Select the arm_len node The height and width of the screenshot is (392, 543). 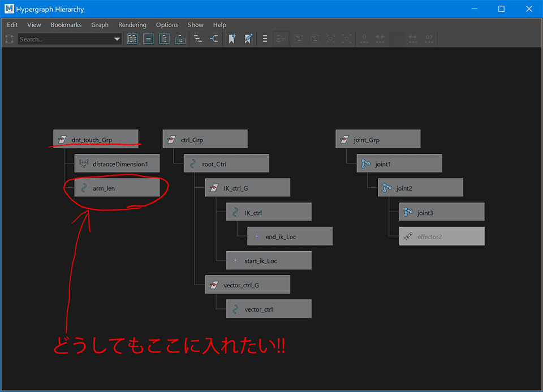117,188
